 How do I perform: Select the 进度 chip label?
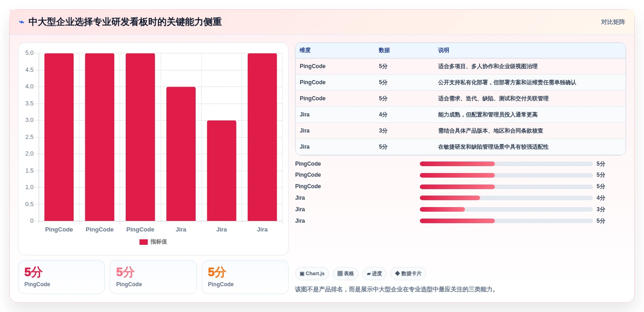[x=377, y=274]
